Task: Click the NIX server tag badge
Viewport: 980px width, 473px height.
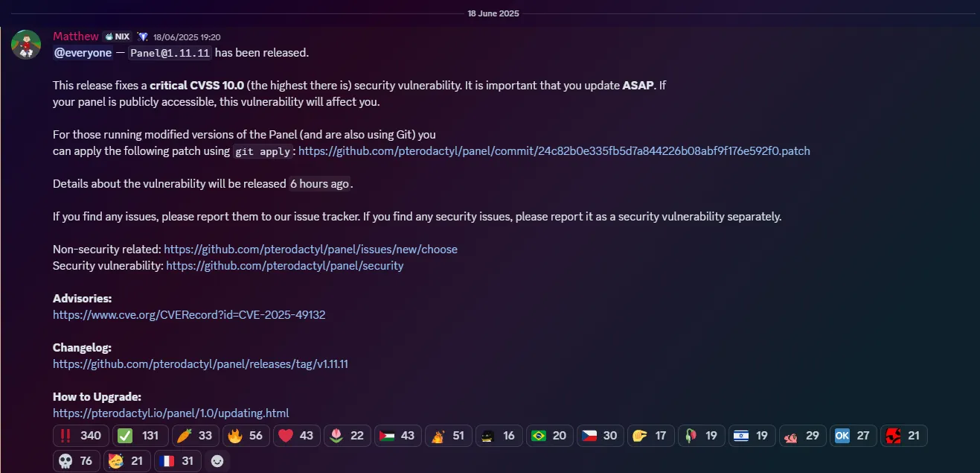Action: [117, 36]
